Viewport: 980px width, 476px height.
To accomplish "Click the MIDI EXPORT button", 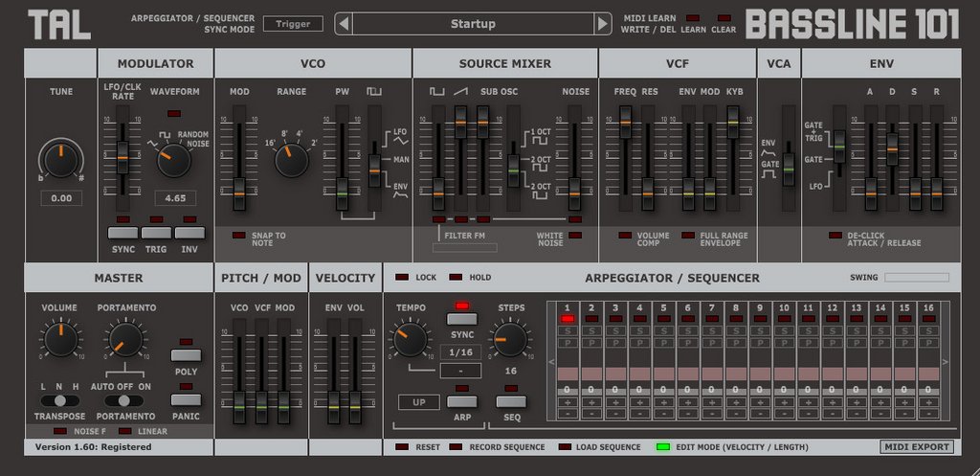I will click(x=917, y=446).
